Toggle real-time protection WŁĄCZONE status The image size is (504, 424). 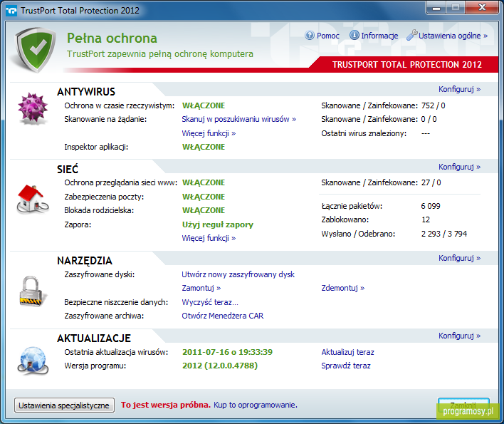click(204, 105)
